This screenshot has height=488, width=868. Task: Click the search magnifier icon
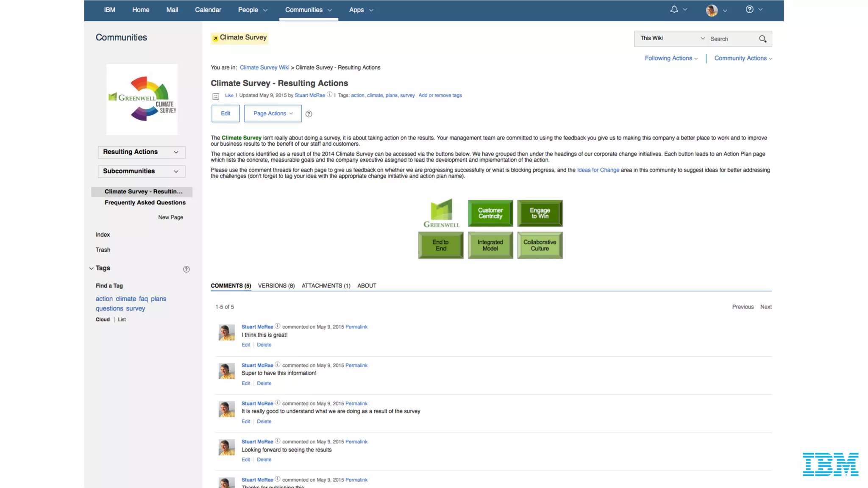pyautogui.click(x=762, y=39)
